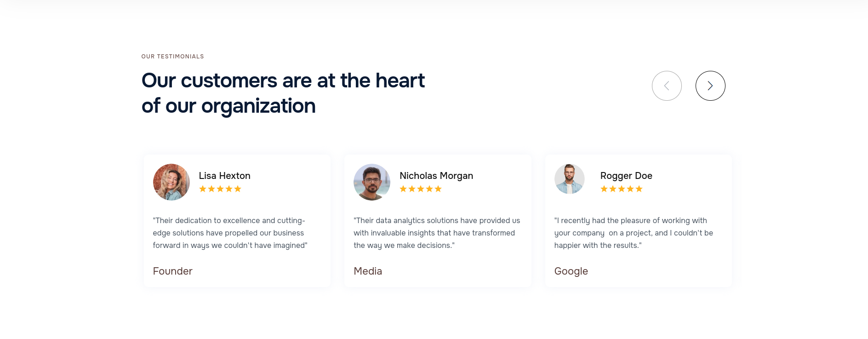This screenshot has width=868, height=339.
Task: Click the data analytics testimonial quote
Action: tap(437, 233)
